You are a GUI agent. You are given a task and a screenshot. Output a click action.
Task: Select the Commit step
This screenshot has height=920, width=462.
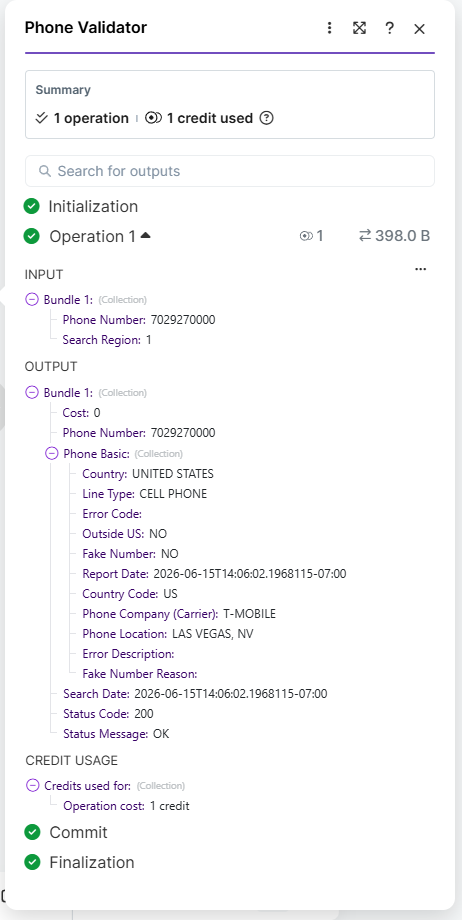(x=78, y=833)
